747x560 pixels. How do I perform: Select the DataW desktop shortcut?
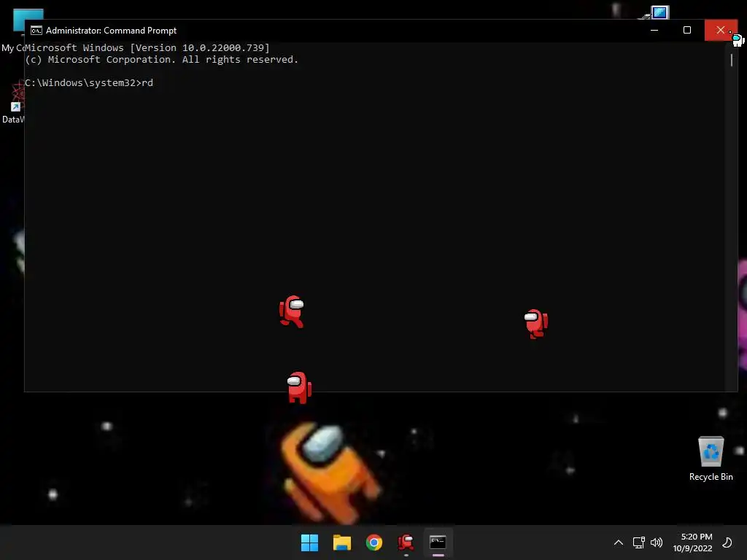pos(13,103)
